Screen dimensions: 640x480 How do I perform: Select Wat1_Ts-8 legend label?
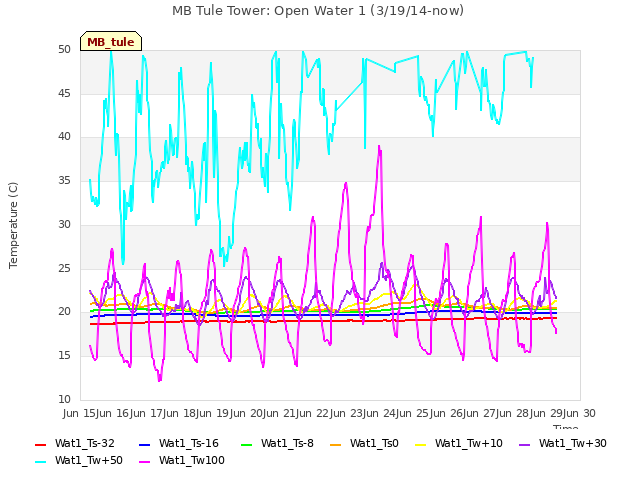287,443
